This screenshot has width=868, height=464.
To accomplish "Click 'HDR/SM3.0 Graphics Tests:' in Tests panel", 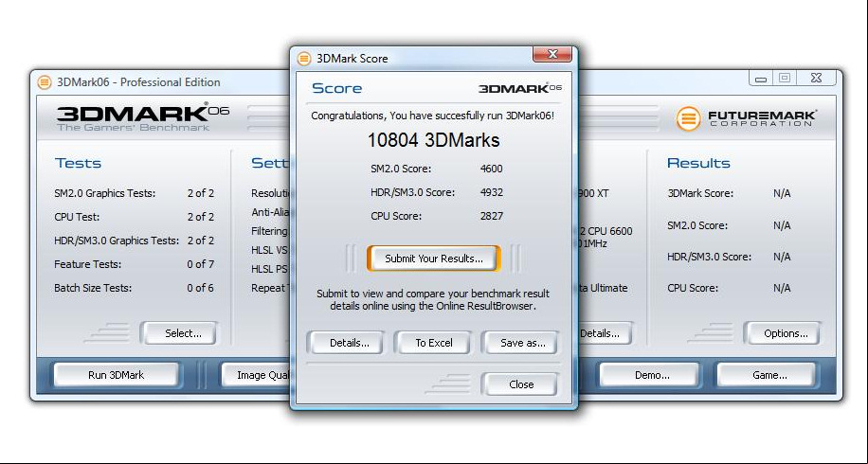I will 117,241.
